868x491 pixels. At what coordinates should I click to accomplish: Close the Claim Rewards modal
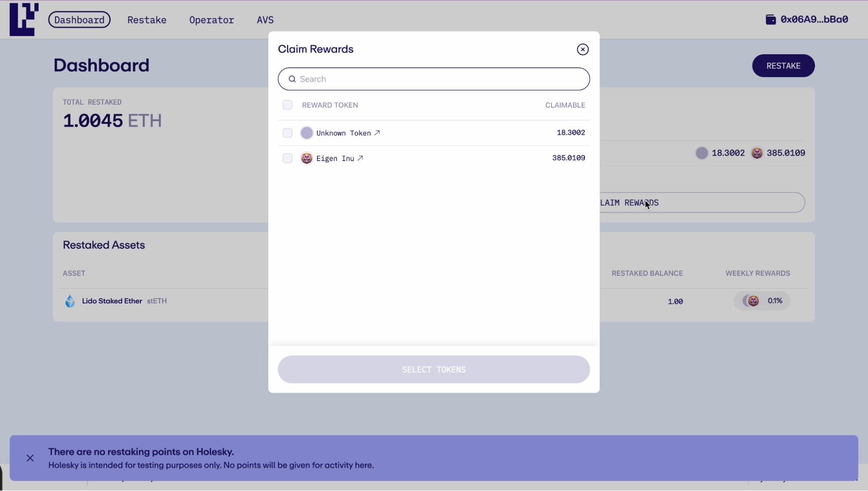tap(582, 49)
